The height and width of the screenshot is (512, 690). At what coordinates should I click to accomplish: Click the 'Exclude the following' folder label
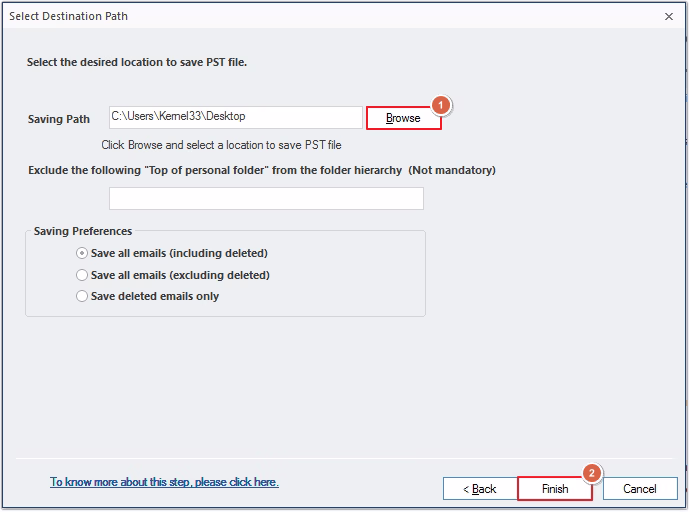(x=215, y=170)
